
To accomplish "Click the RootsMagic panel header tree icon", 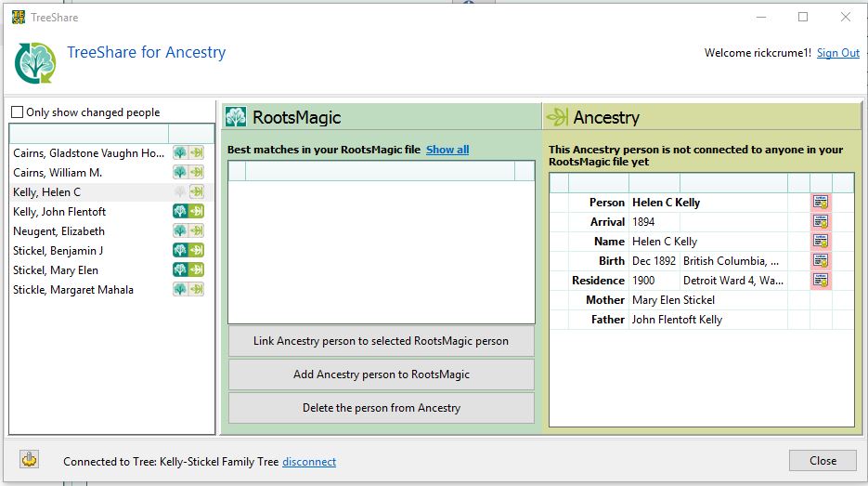I will coord(236,117).
